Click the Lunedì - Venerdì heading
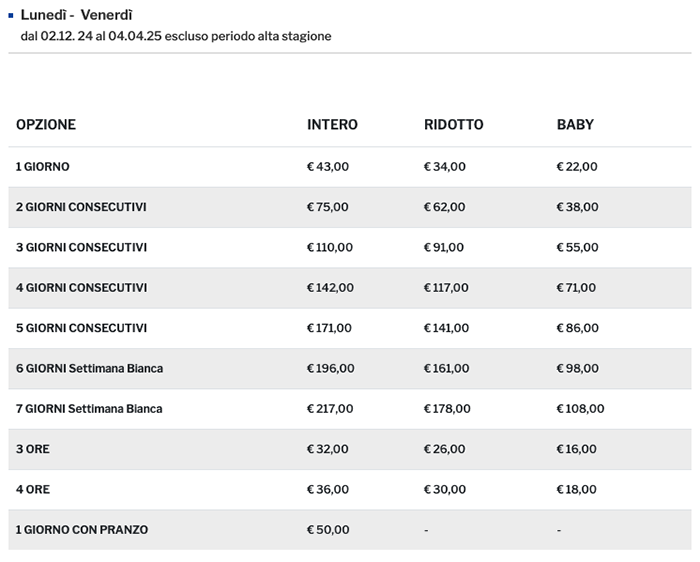Screen dimensions: 700x562 point(77,15)
